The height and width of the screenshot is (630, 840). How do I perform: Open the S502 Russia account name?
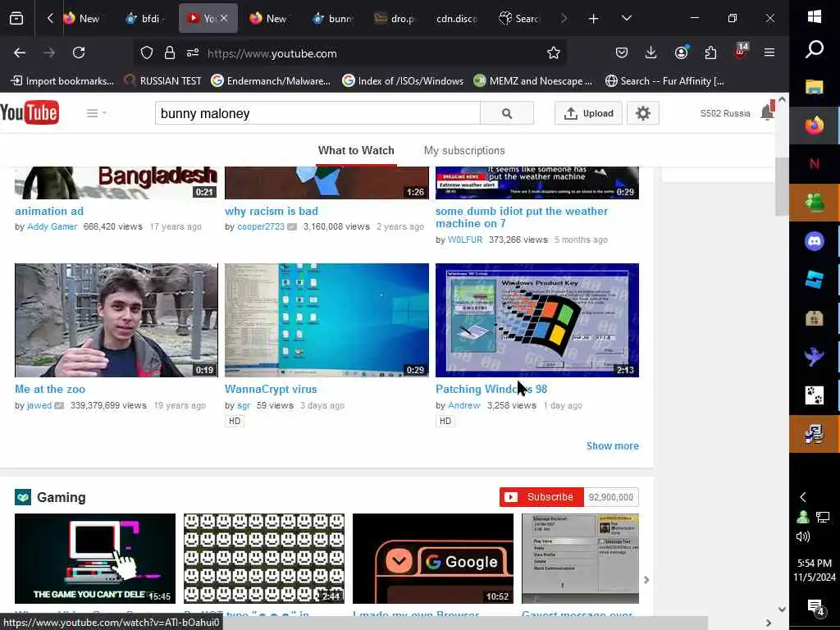[x=725, y=113]
